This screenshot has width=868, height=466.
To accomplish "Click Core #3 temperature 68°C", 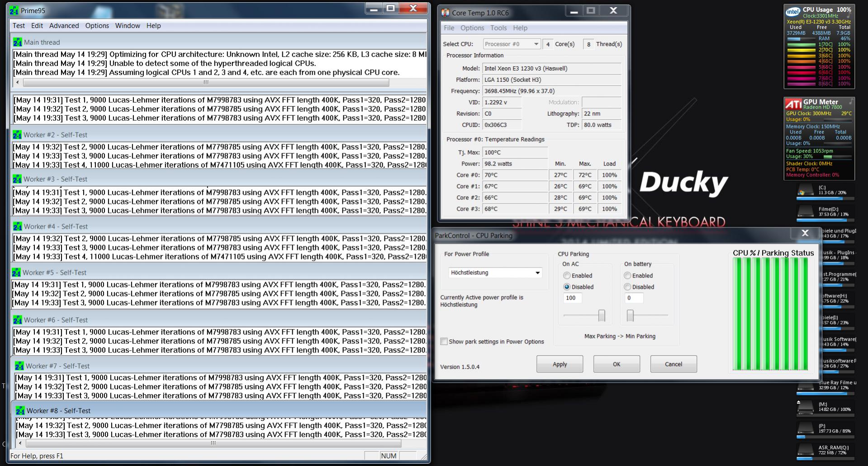I will pyautogui.click(x=515, y=209).
